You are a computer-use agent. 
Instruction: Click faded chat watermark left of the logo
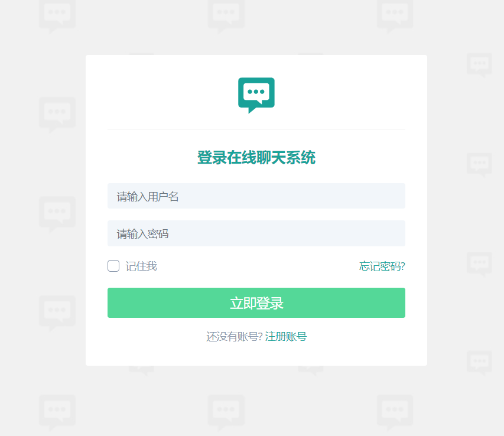(57, 115)
